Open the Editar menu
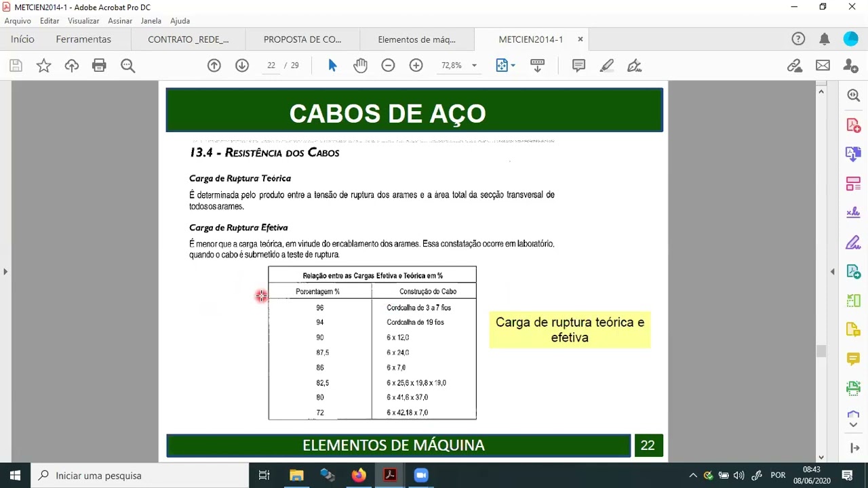868x488 pixels. pyautogui.click(x=50, y=21)
